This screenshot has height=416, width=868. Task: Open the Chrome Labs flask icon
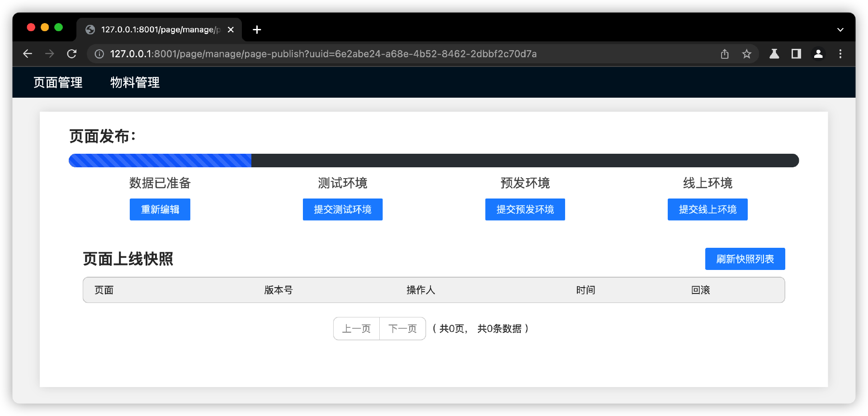click(x=774, y=54)
